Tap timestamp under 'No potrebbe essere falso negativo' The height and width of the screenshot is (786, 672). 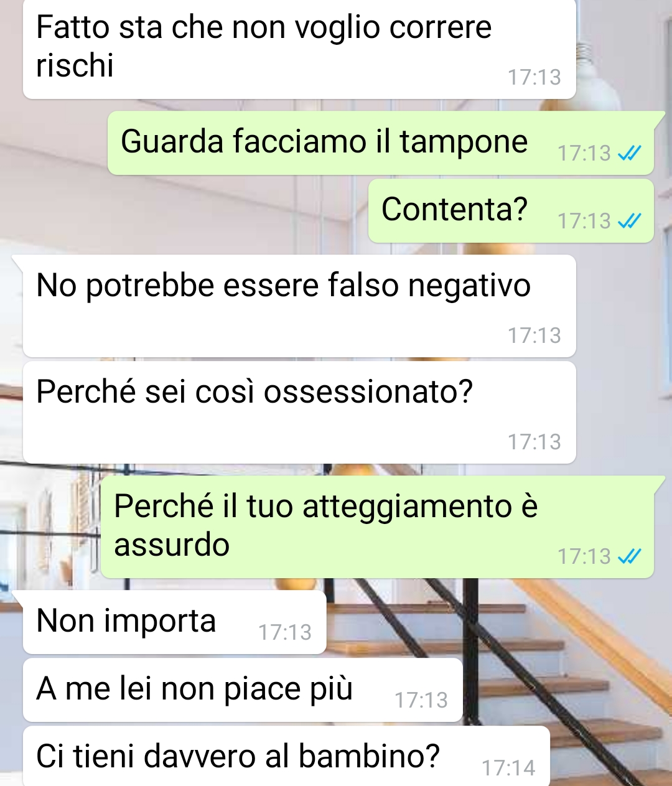click(x=534, y=336)
